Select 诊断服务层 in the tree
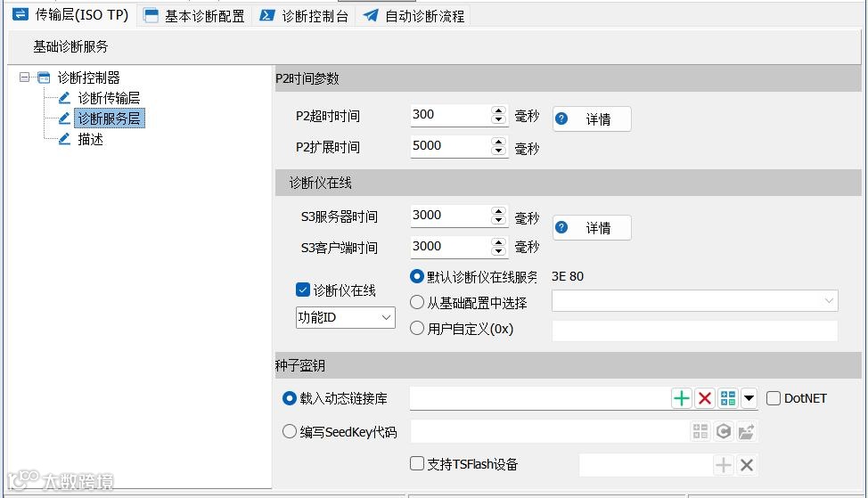The width and height of the screenshot is (868, 498). click(x=109, y=118)
